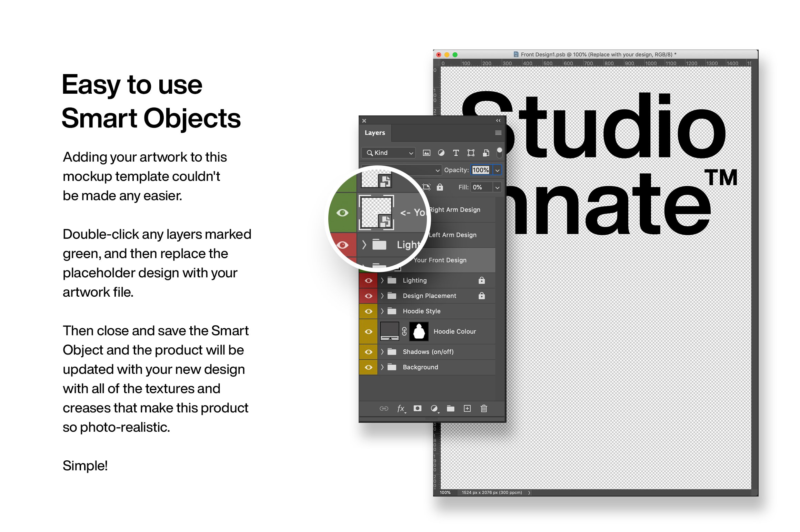Open the Opacity slider dropdown arrow
The width and height of the screenshot is (800, 532).
pos(497,170)
